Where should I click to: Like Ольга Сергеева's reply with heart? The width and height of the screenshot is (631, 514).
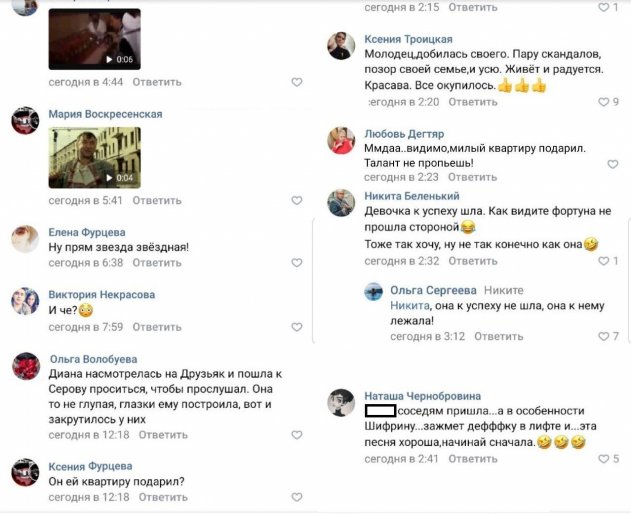603,337
